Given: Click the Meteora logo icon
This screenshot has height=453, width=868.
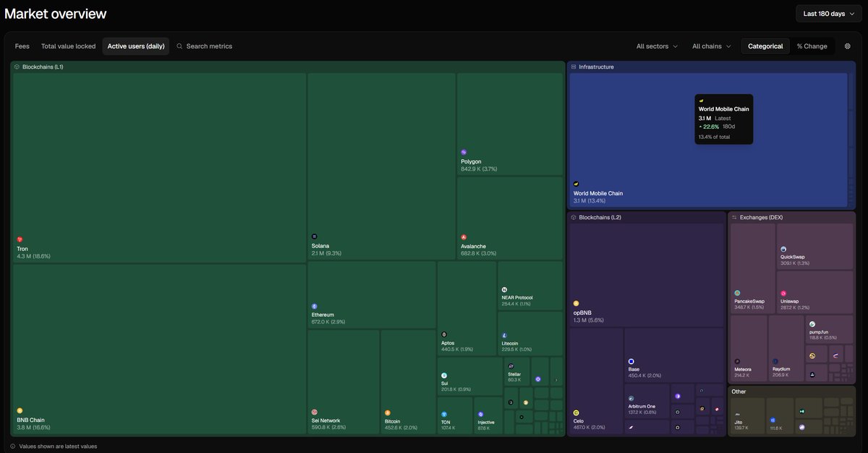Looking at the screenshot, I should click(737, 360).
